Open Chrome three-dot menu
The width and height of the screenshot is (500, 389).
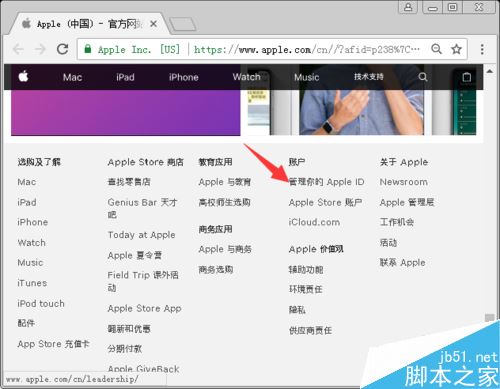[x=482, y=49]
